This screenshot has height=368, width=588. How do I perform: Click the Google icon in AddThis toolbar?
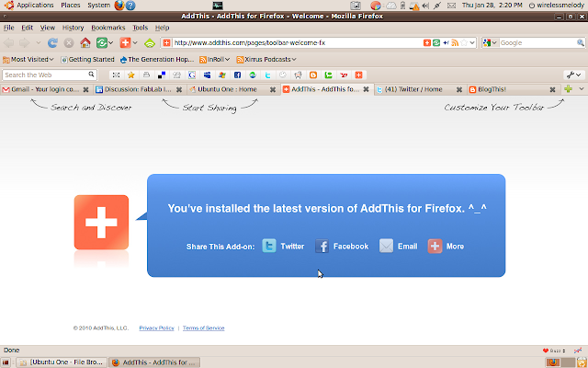[x=192, y=75]
